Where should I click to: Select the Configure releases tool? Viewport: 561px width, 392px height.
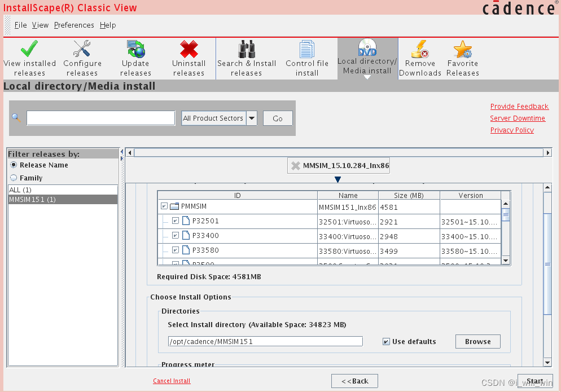[82, 56]
